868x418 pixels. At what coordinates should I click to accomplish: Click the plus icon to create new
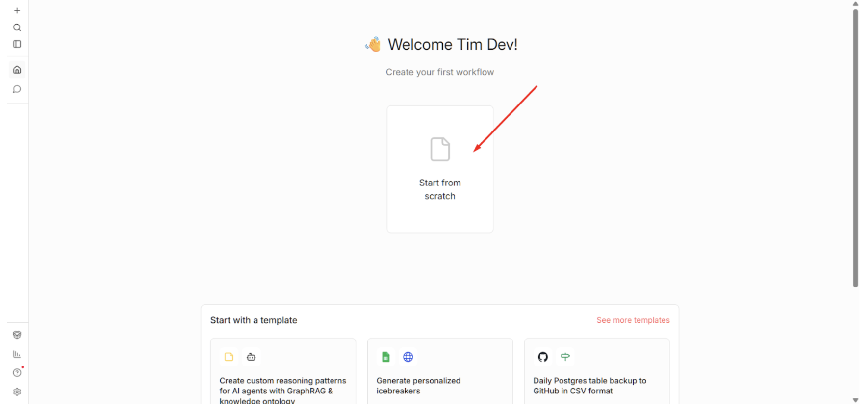pos(17,10)
